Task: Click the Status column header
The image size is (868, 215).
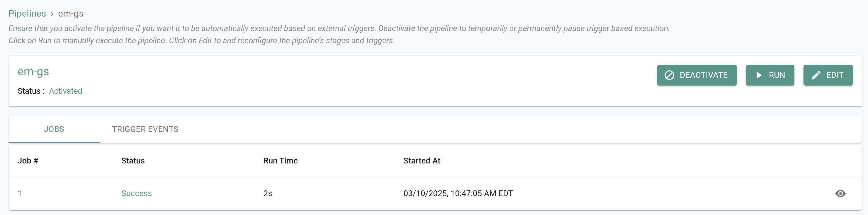Action: (x=133, y=161)
